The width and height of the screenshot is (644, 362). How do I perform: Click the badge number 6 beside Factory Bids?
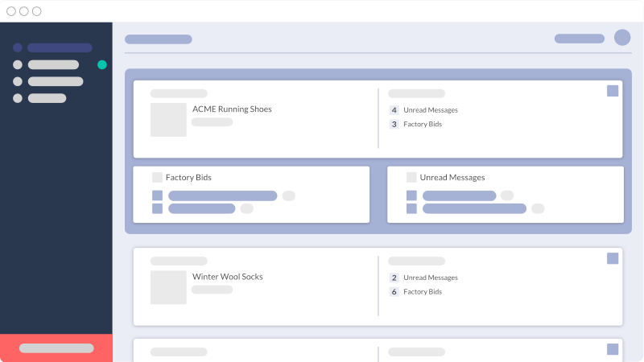[394, 291]
